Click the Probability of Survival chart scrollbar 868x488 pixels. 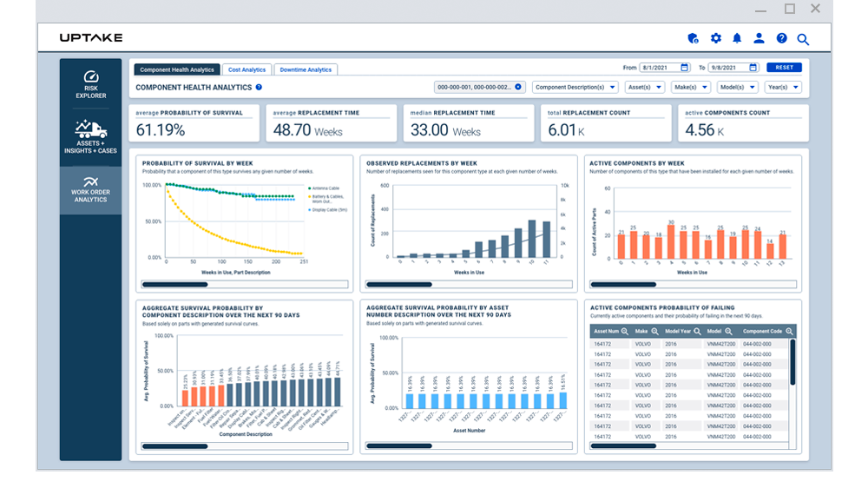175,284
